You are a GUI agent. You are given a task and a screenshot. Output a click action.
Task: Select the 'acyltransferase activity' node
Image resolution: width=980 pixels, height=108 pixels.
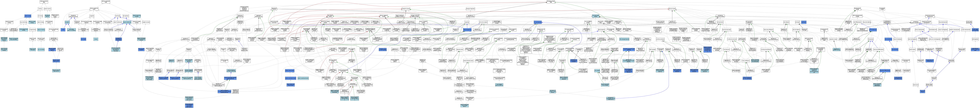tap(49, 22)
